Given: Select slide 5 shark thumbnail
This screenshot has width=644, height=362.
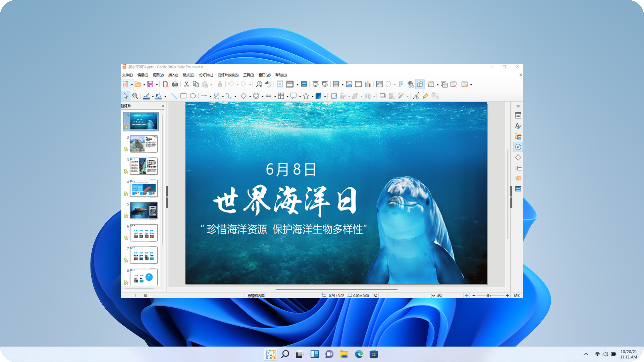Looking at the screenshot, I should 144,210.
